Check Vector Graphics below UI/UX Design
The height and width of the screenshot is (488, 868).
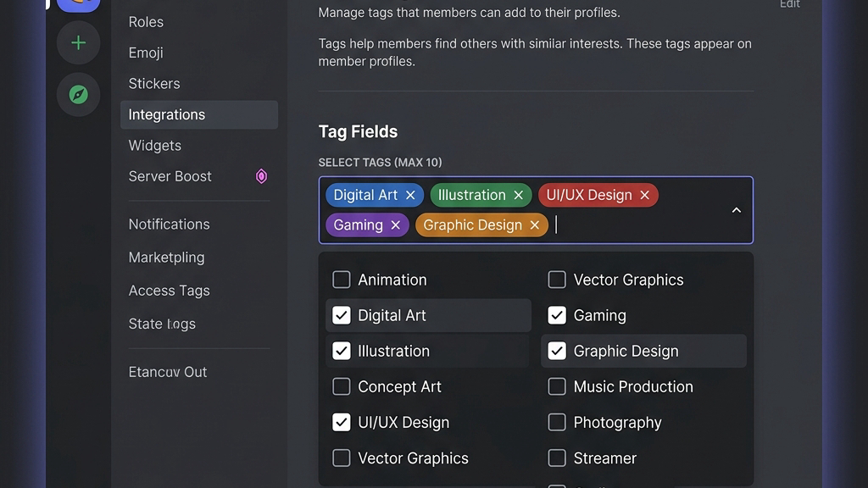point(342,458)
